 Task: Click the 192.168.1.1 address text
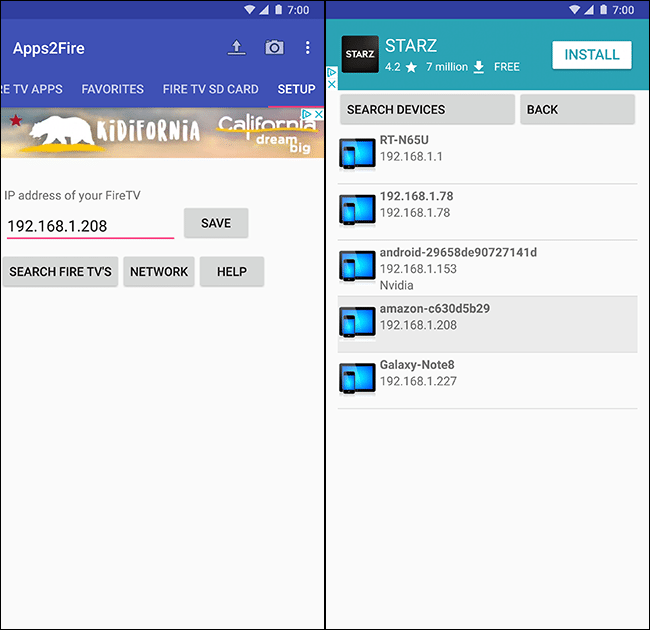point(411,157)
